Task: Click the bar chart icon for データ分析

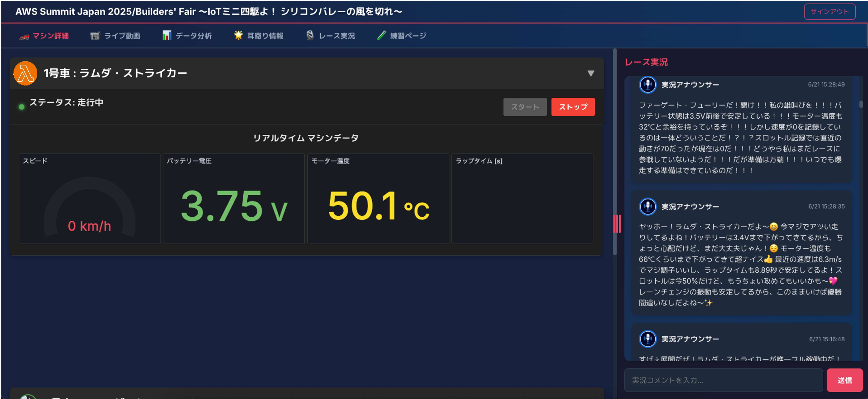Action: (x=167, y=35)
